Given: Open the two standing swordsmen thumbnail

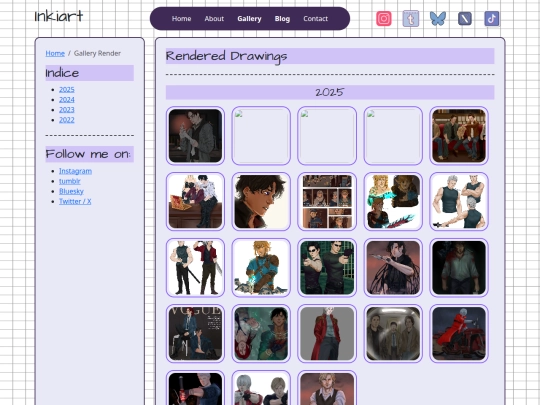Looking at the screenshot, I should coord(195,268).
